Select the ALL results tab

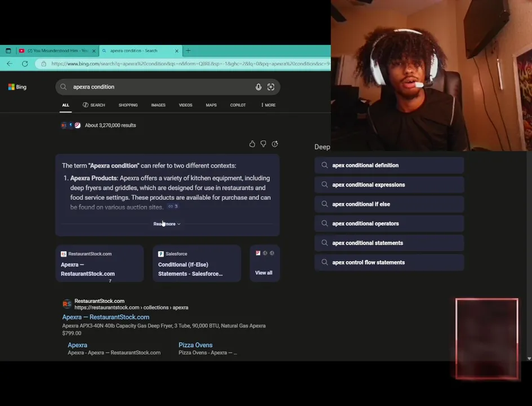point(65,105)
